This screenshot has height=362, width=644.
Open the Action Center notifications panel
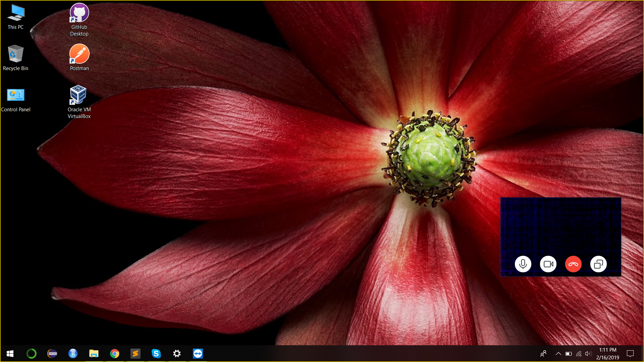[x=630, y=354]
